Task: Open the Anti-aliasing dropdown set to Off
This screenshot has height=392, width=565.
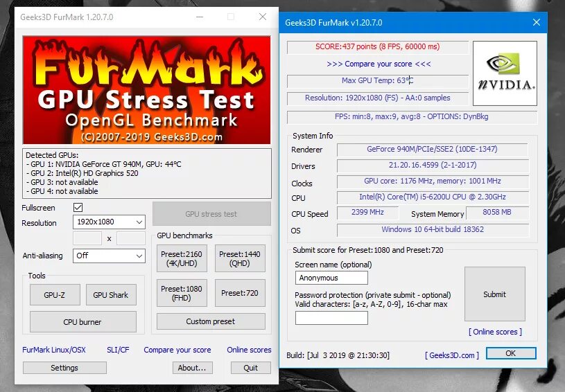Action: [x=109, y=256]
